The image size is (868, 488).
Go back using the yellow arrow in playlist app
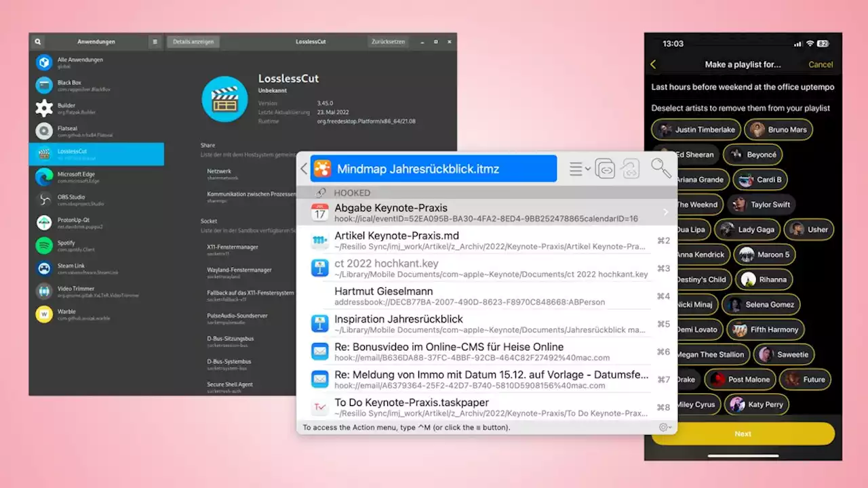point(654,64)
